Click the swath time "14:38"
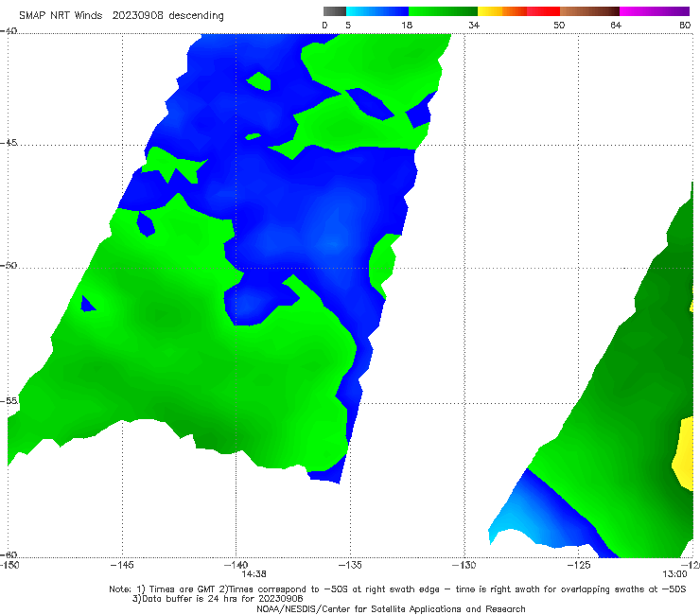This screenshot has height=615, width=700. 254,574
